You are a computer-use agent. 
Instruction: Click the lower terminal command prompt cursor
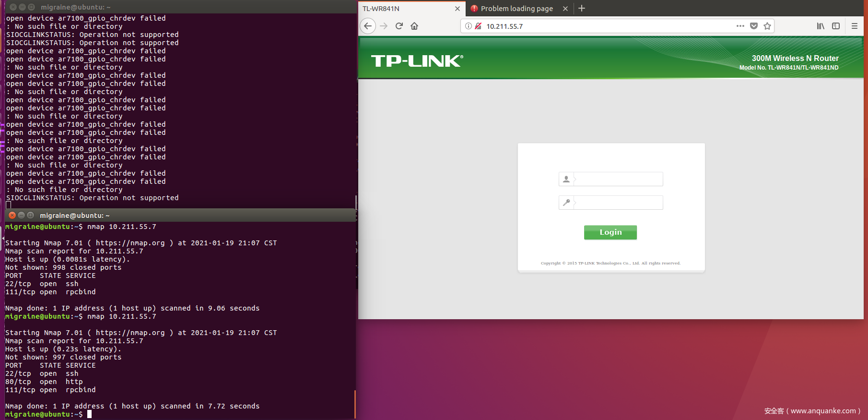click(x=89, y=414)
